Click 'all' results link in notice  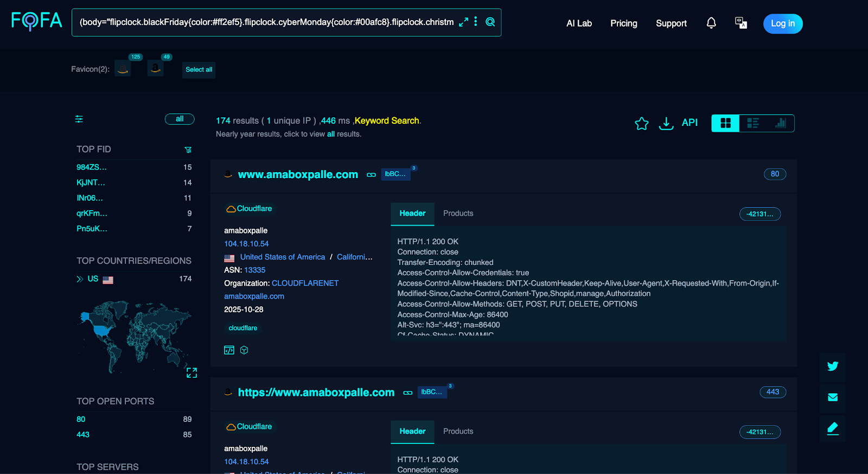(331, 134)
